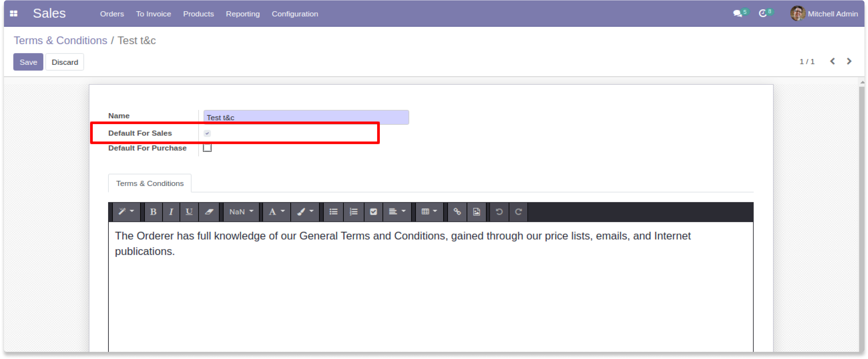The height and width of the screenshot is (359, 868).
Task: Toggle bold formatting
Action: [x=153, y=212]
